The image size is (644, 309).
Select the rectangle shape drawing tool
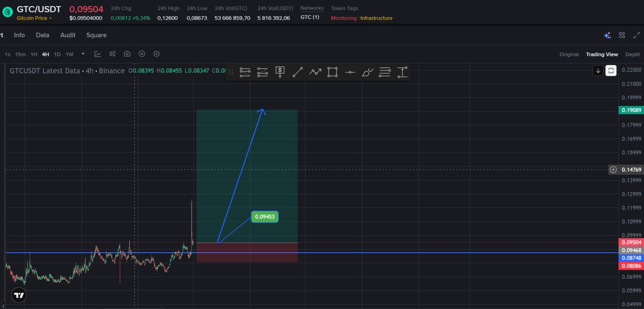click(333, 72)
